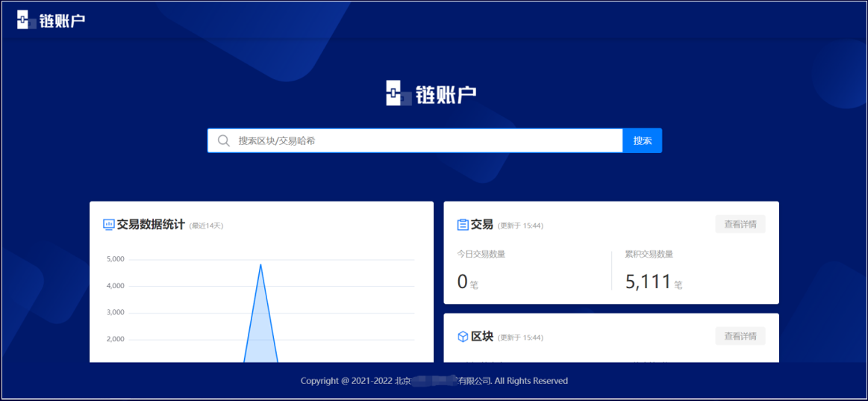The height and width of the screenshot is (401, 868).
Task: Click the 交易数据统计 chart icon
Action: tap(108, 224)
